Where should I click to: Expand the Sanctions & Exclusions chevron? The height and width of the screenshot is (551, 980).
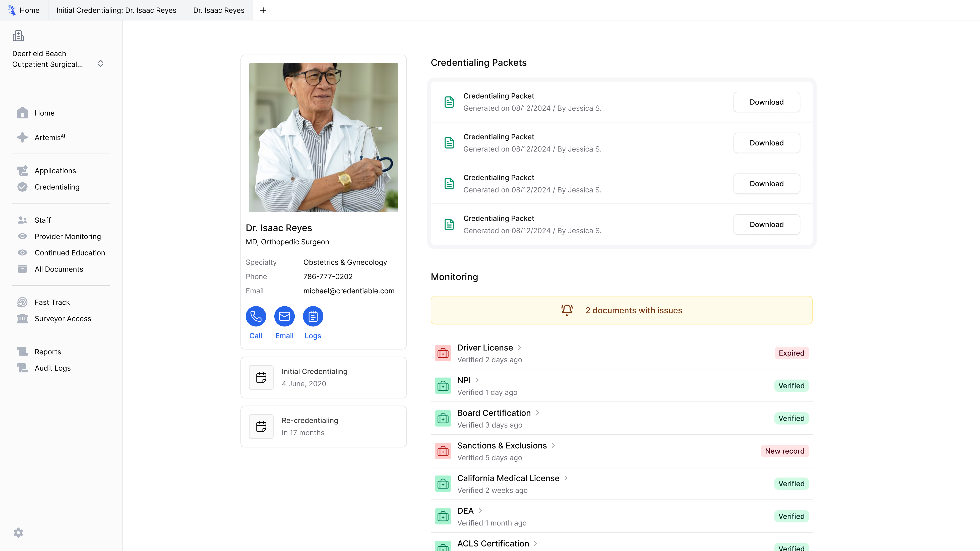coord(553,445)
